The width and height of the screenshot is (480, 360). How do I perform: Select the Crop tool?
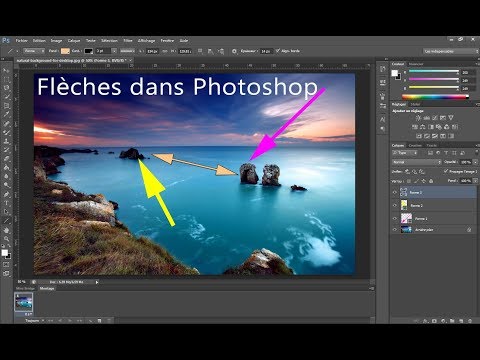coord(6,106)
